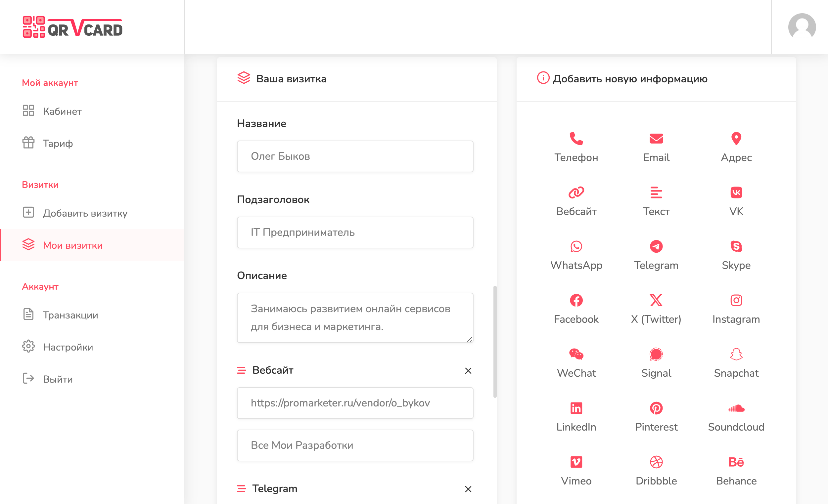Click the card form vertical scrollbar
The image size is (828, 504).
[x=495, y=342]
